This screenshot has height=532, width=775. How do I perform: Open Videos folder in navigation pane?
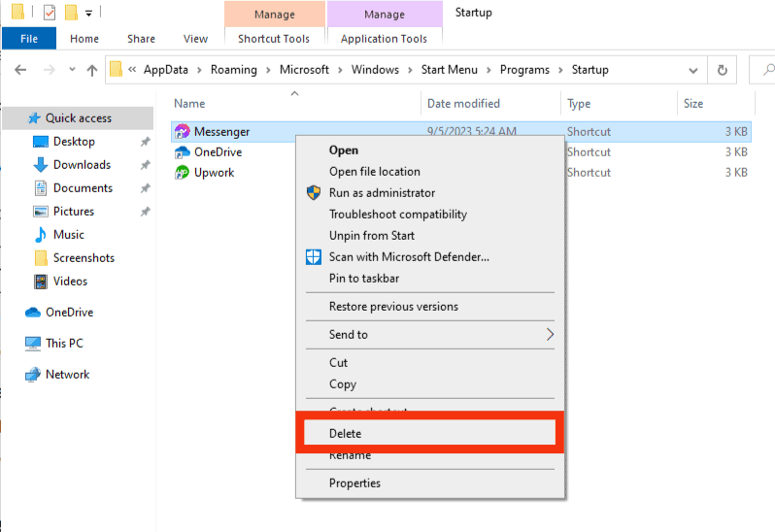[x=70, y=282]
